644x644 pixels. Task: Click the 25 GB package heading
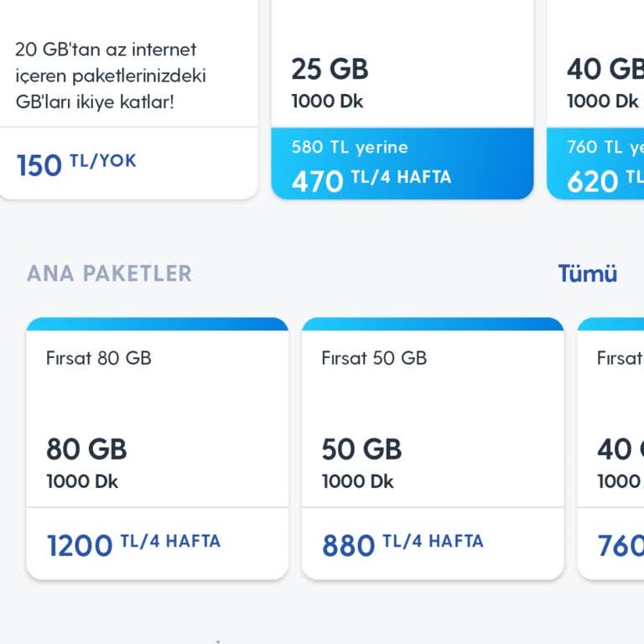tap(330, 69)
